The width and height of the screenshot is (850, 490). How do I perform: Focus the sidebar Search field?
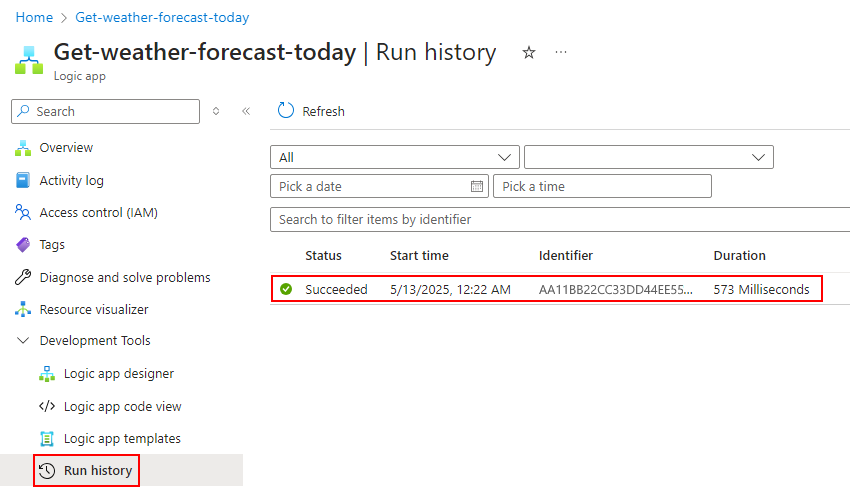[105, 111]
